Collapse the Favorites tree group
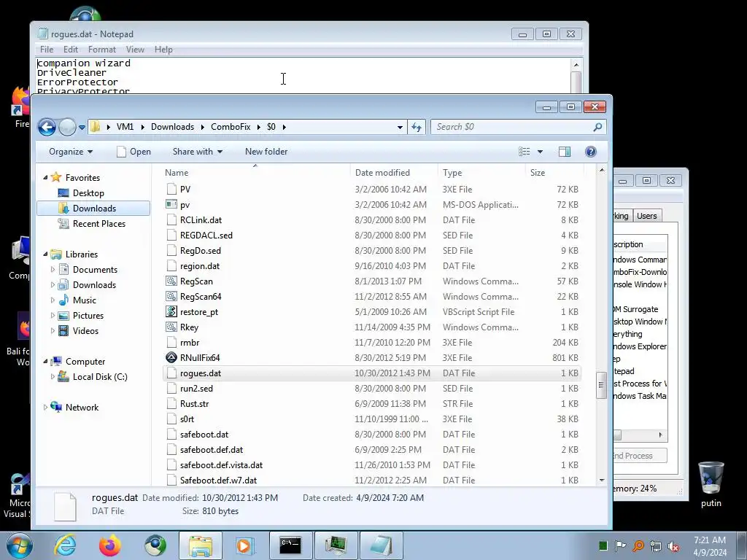Screen dimensions: 747x560 pyautogui.click(x=45, y=178)
